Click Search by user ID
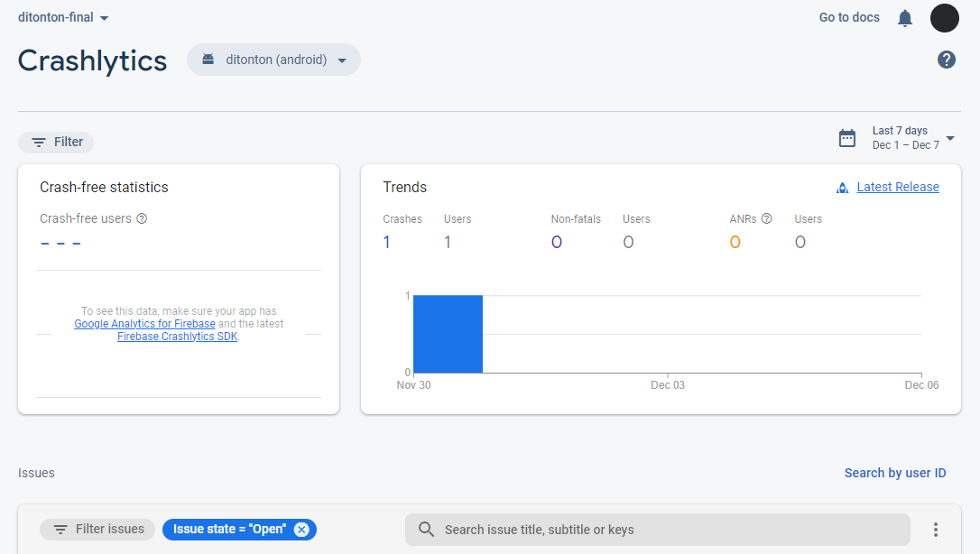The image size is (980, 554). coord(895,472)
